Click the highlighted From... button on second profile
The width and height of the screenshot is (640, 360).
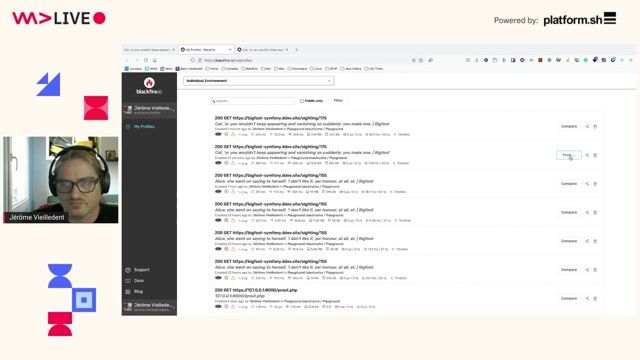click(x=569, y=155)
